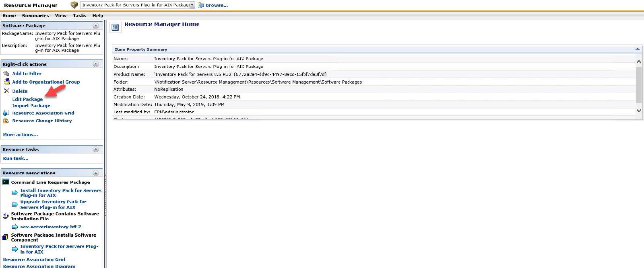
Task: Open Upgrade Inventory Pack for Servers Plug-in for AIX
Action: pos(54,205)
